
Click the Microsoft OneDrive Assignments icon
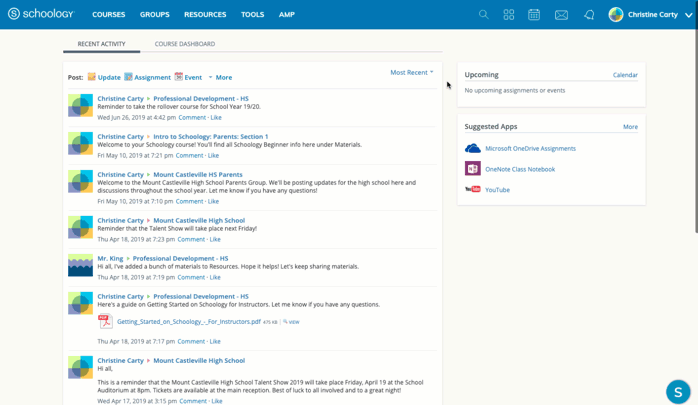pos(473,148)
